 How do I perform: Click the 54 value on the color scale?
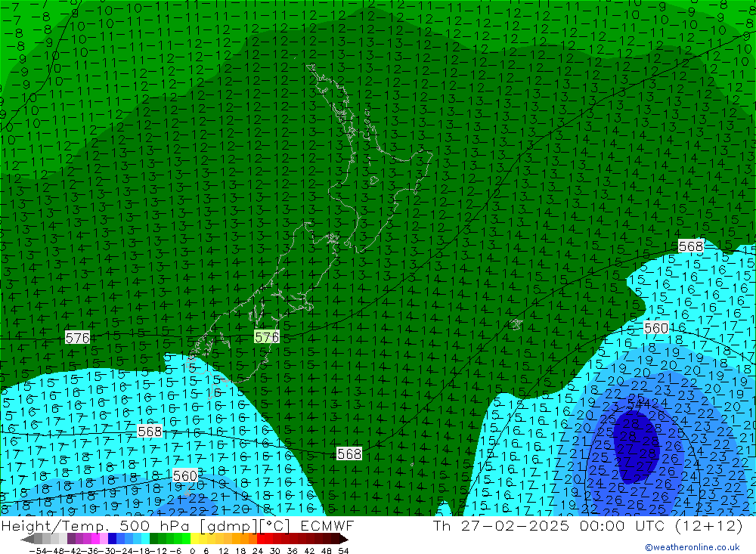(x=343, y=551)
